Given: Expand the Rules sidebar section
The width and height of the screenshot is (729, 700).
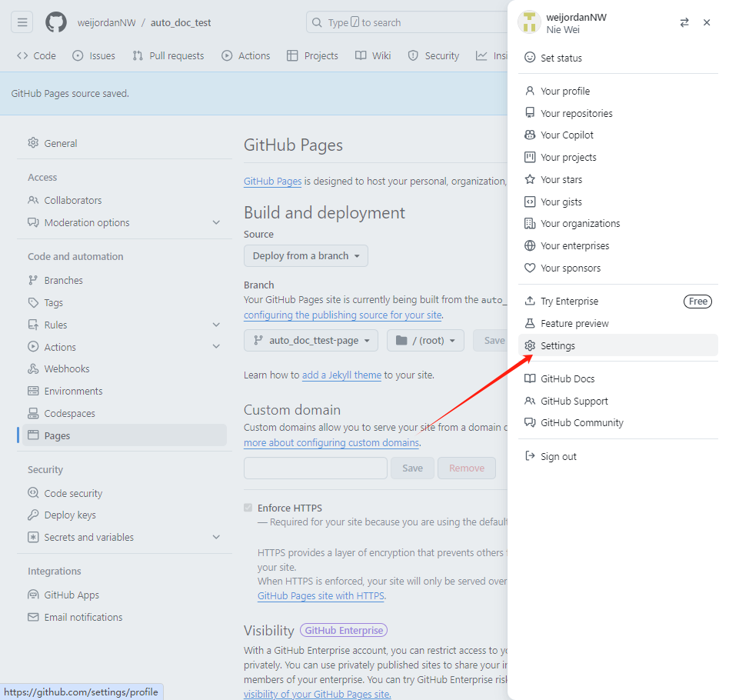Looking at the screenshot, I should (x=216, y=325).
